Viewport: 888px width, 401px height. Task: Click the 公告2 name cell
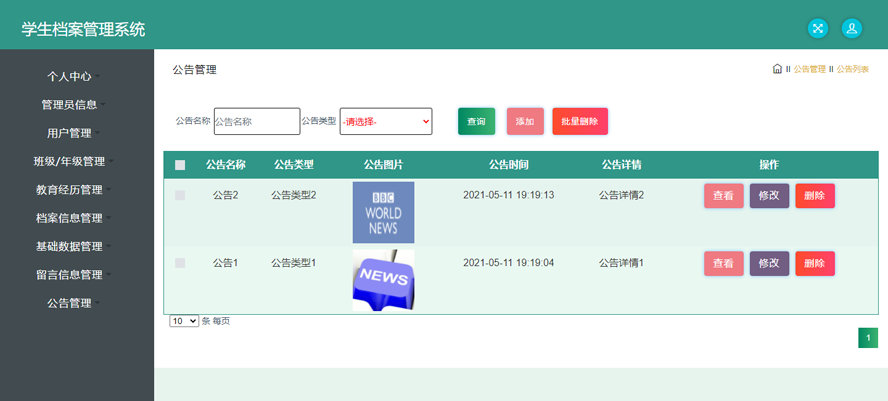[x=225, y=195]
